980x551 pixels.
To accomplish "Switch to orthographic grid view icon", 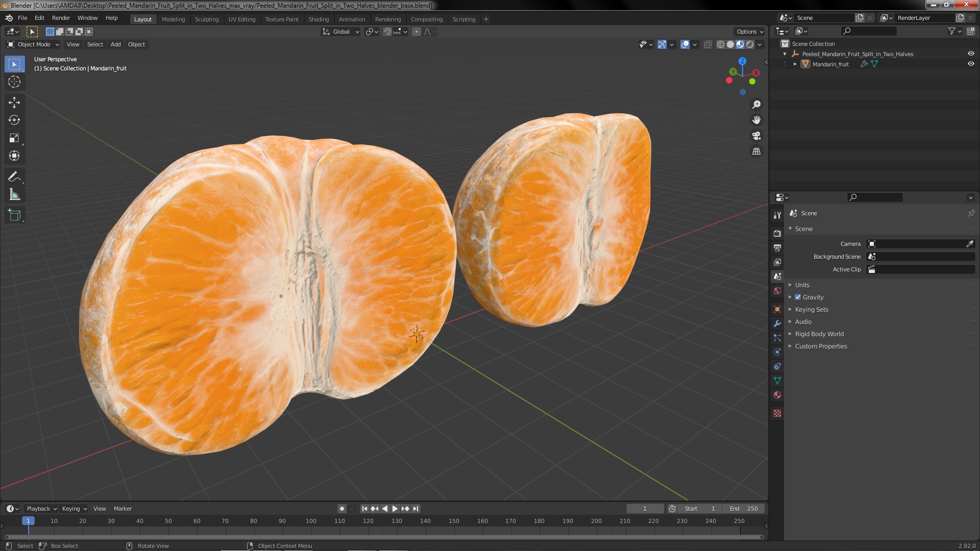I will coord(756,152).
